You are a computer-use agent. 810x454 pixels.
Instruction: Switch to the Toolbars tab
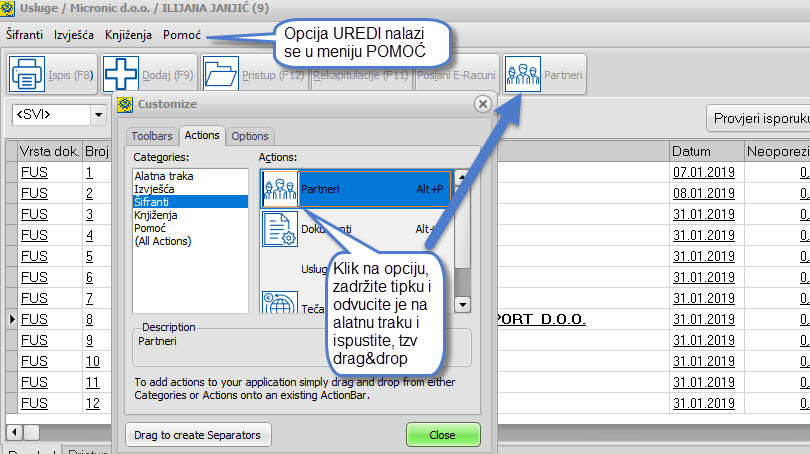[150, 136]
